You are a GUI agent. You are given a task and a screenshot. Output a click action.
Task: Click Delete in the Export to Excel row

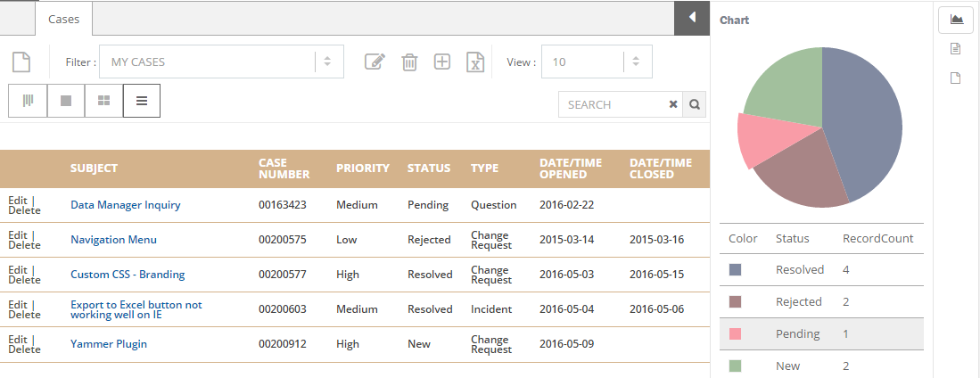tap(24, 315)
